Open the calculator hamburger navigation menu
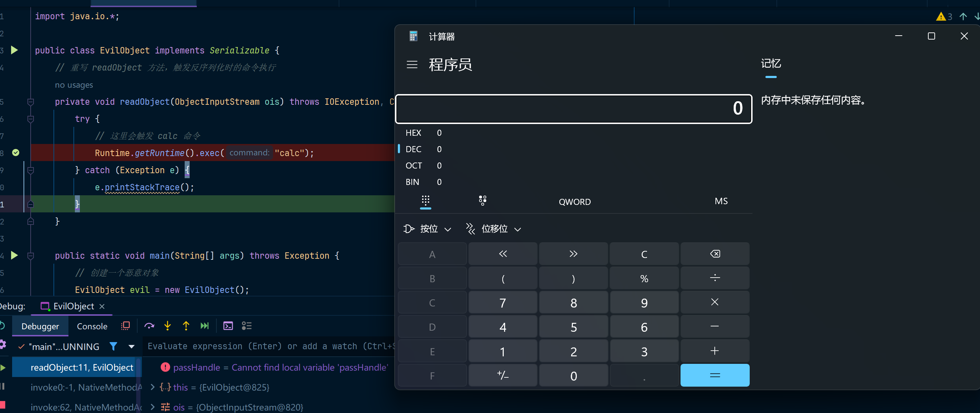The image size is (980, 413). coord(412,64)
